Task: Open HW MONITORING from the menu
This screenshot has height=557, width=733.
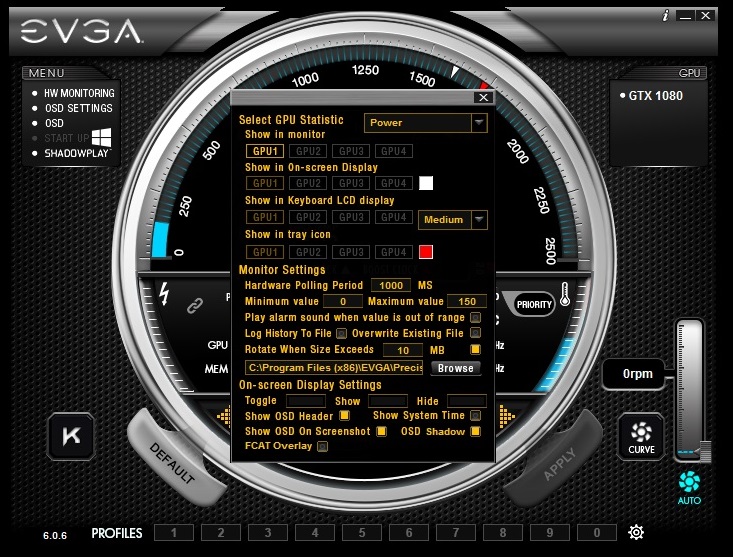Action: (79, 93)
